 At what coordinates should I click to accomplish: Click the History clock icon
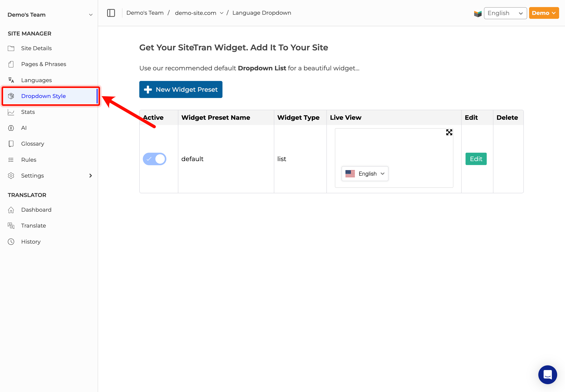11,242
